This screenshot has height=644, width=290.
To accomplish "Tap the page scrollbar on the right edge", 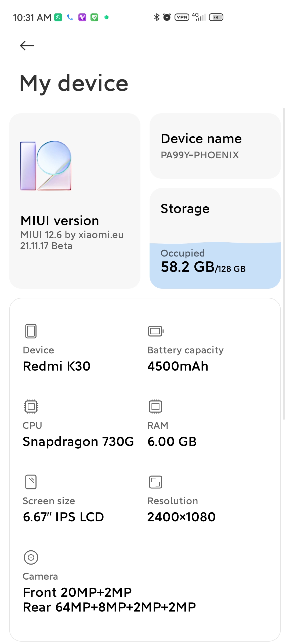I will point(284,264).
